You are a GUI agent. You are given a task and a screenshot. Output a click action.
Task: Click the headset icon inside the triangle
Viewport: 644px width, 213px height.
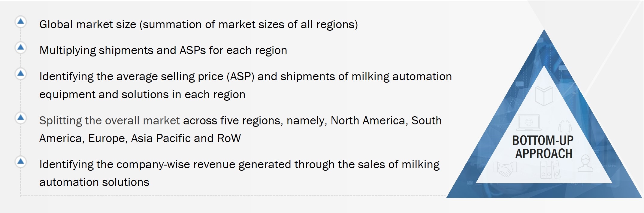[564, 126]
